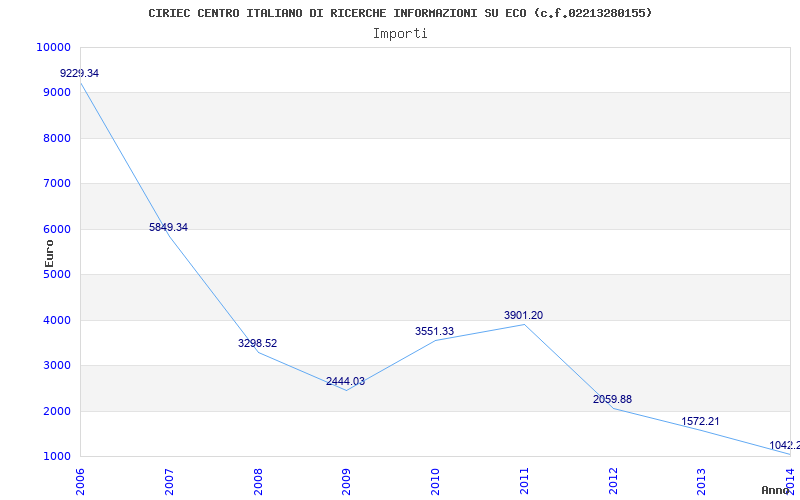Image resolution: width=800 pixels, height=500 pixels.
Task: Click the Euro y-axis title
Action: pos(49,254)
